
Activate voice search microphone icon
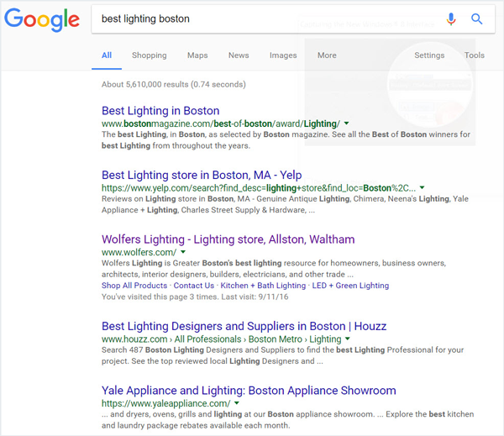[451, 19]
